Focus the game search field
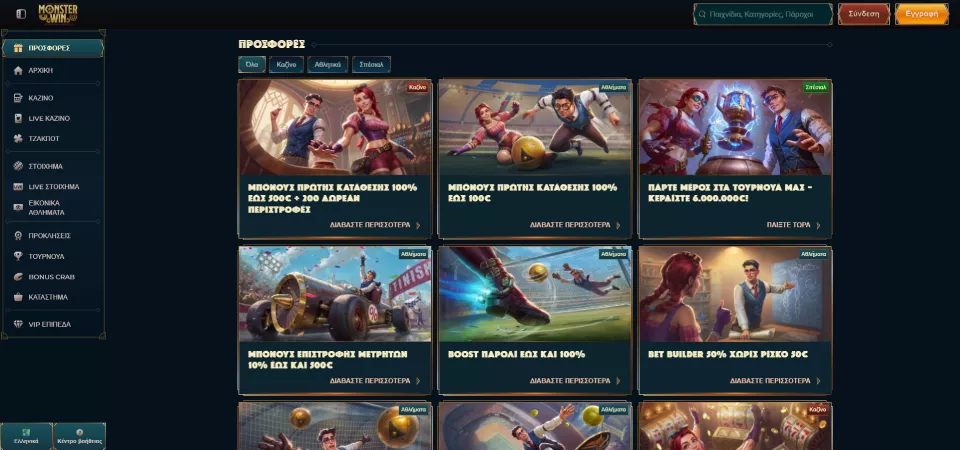This screenshot has width=960, height=450. 763,14
